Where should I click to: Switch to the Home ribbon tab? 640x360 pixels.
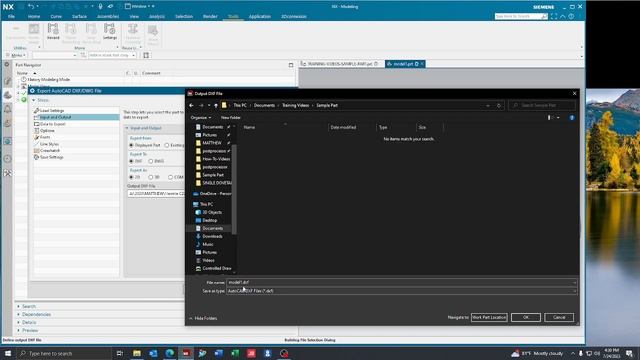tap(34, 16)
